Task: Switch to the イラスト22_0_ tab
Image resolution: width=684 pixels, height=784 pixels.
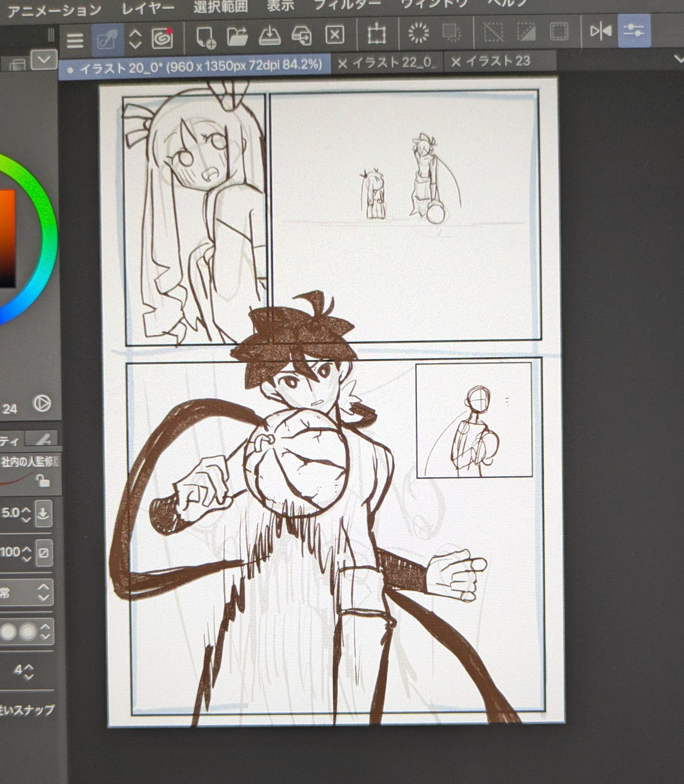Action: [x=393, y=63]
